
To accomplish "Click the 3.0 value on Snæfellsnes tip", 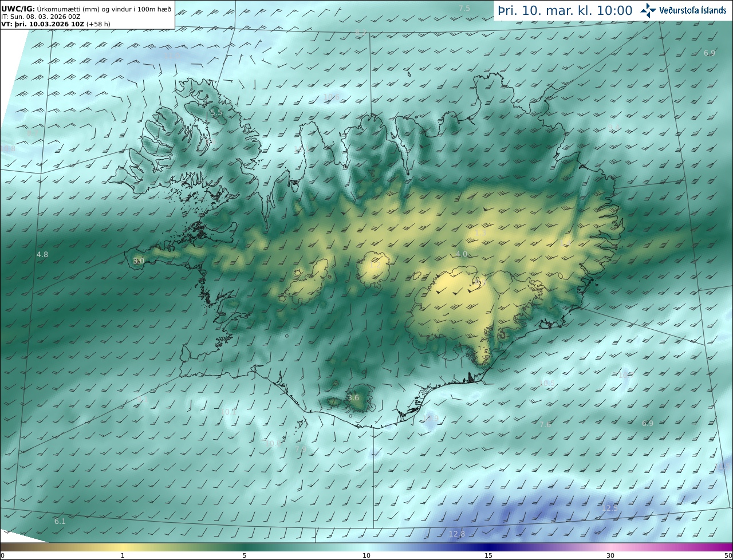I will (139, 261).
